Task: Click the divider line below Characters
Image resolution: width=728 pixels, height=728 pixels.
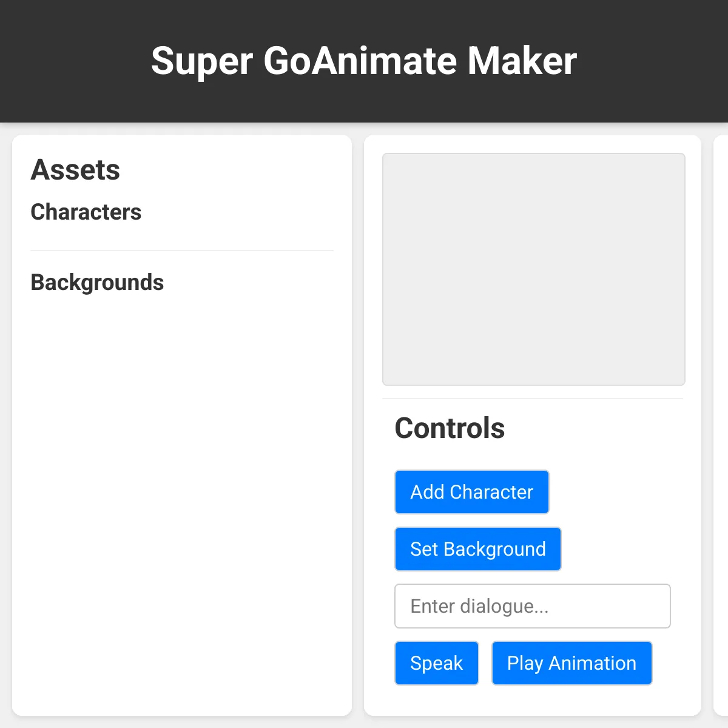Action: click(x=182, y=251)
